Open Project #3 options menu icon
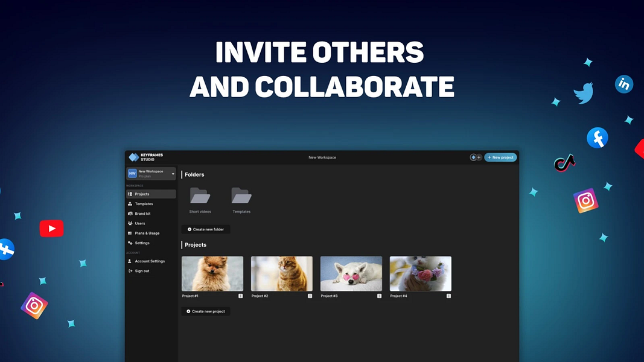644x362 pixels. pyautogui.click(x=380, y=296)
